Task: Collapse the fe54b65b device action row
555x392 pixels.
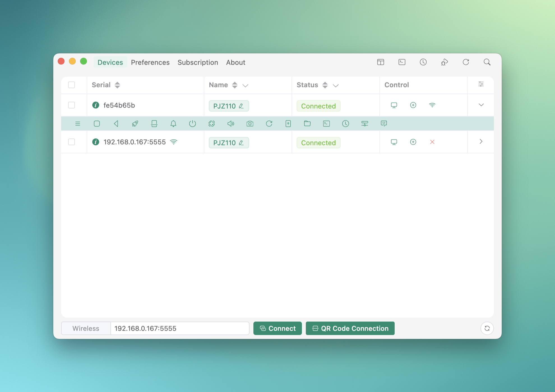Action: (481, 105)
